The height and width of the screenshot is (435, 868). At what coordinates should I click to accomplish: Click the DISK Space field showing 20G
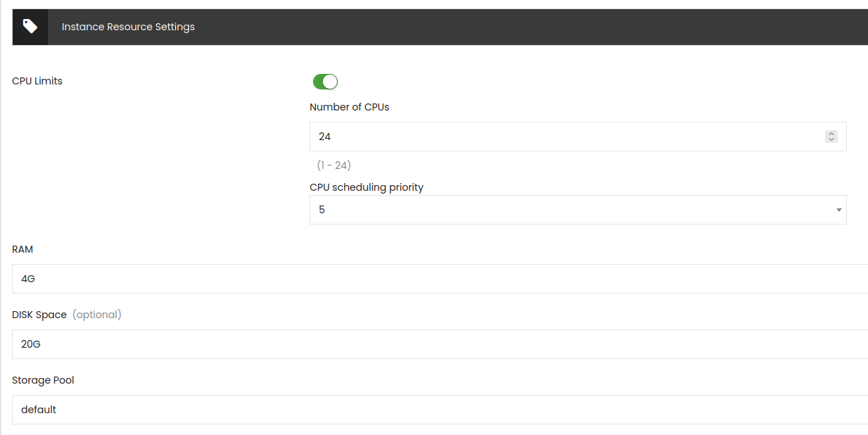coord(436,344)
